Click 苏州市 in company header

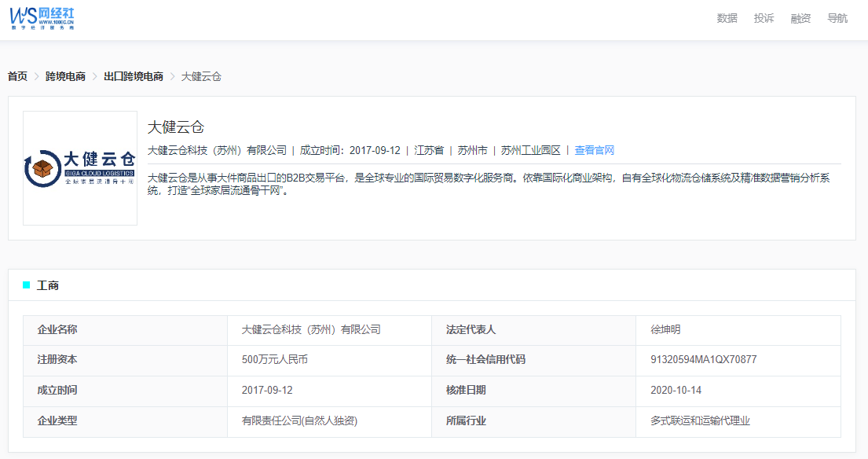(472, 151)
